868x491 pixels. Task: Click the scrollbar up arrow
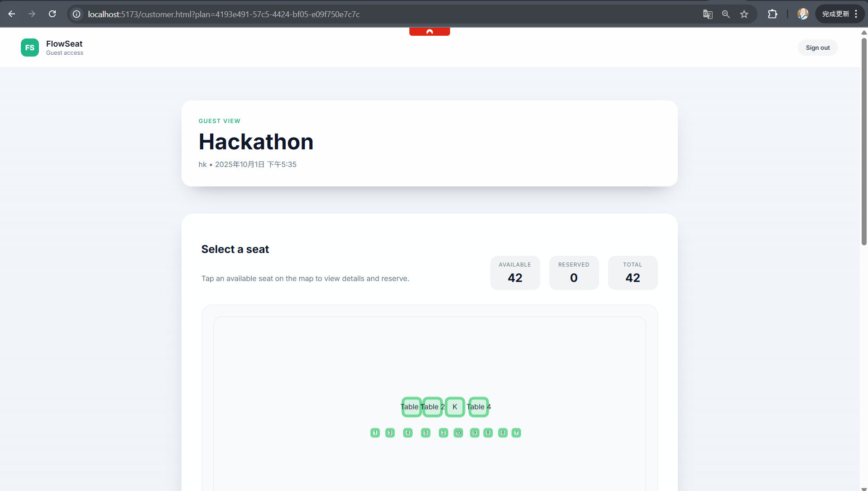pyautogui.click(x=864, y=32)
